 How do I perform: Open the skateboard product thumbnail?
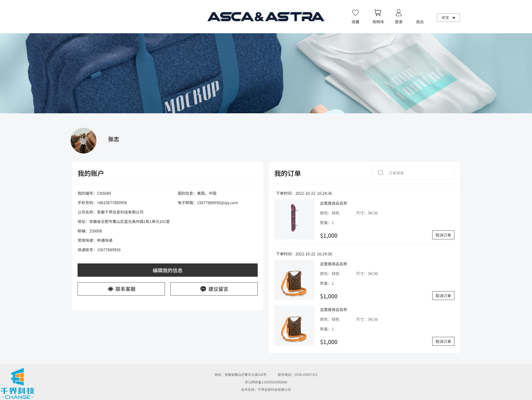point(294,219)
